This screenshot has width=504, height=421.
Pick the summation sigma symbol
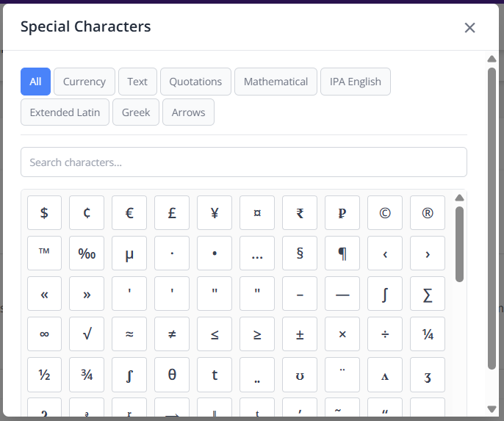click(428, 294)
